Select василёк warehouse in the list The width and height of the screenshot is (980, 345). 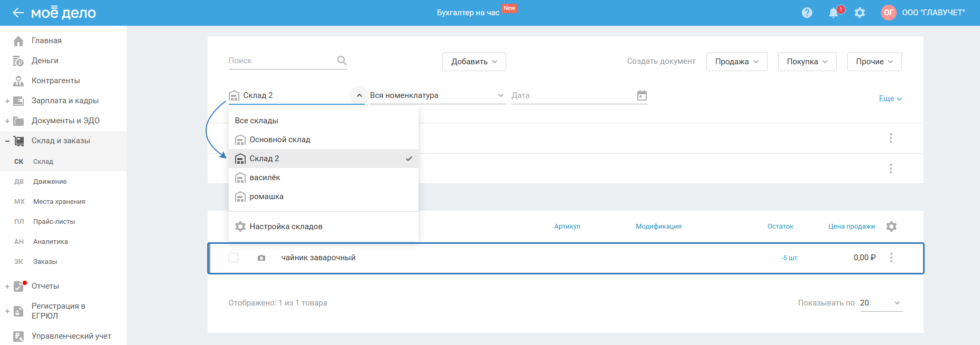[323, 178]
